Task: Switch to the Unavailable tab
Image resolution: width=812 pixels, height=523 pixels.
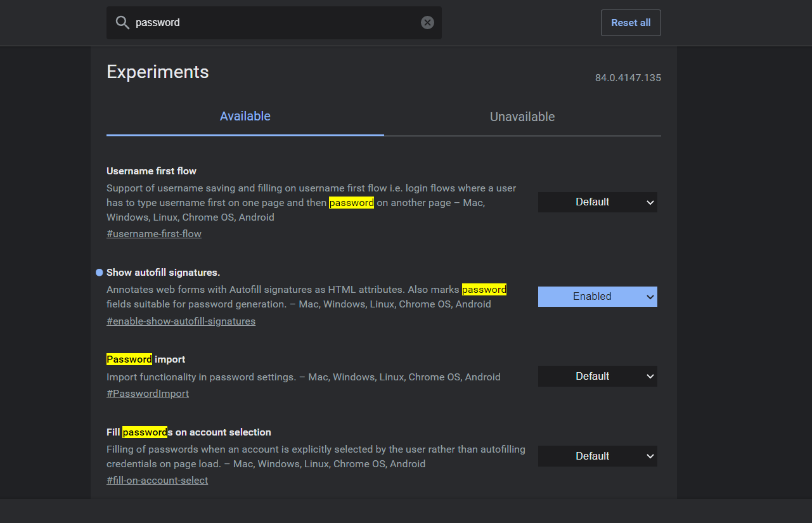Action: point(522,117)
